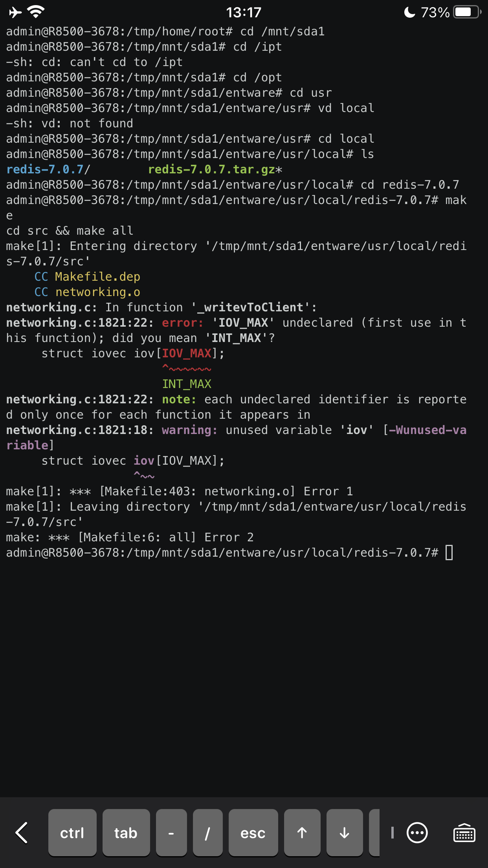The image size is (488, 868).
Task: Tap the red-highlighted IOV_MAX token
Action: [187, 353]
